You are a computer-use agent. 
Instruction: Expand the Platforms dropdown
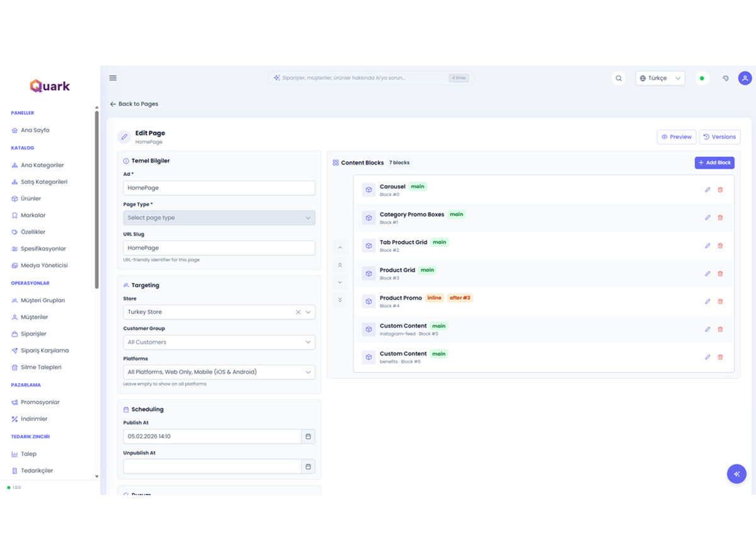click(x=219, y=372)
